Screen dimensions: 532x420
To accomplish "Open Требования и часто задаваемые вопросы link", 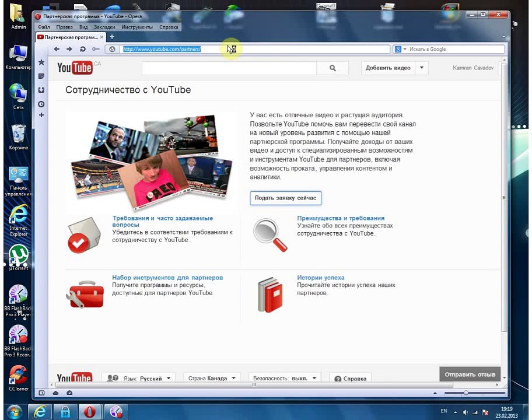I will click(x=163, y=221).
